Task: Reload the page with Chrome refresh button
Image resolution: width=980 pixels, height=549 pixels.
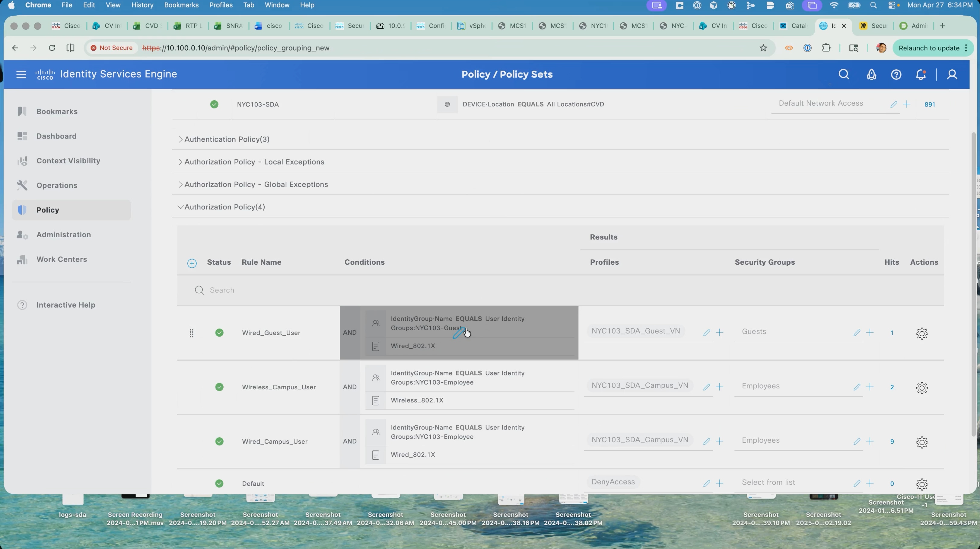Action: tap(52, 48)
